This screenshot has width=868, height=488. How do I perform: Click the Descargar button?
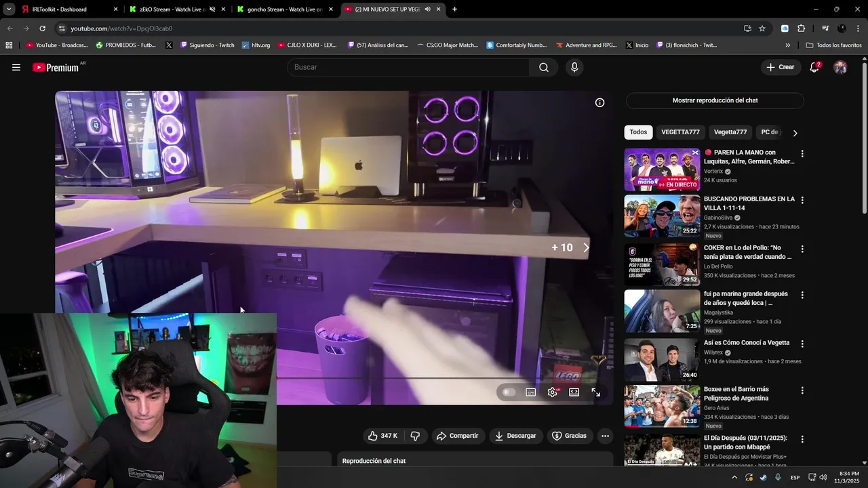(515, 436)
